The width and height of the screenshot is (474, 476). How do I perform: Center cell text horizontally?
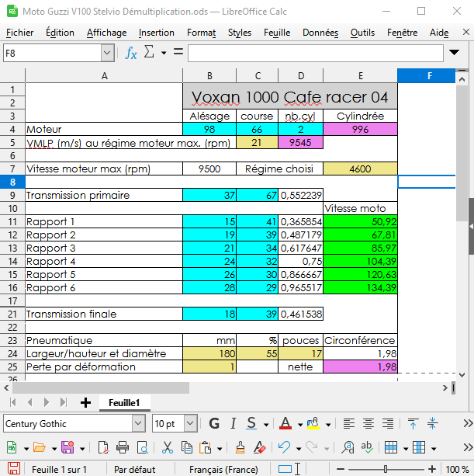click(368, 423)
